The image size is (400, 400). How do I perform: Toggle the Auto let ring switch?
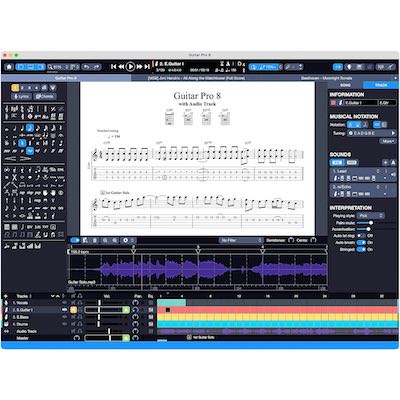[361, 236]
